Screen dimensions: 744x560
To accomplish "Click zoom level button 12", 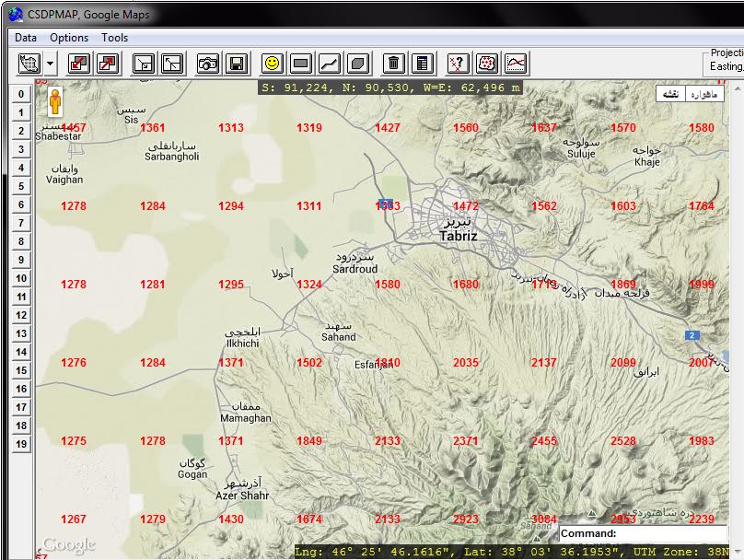I will pos(21,315).
